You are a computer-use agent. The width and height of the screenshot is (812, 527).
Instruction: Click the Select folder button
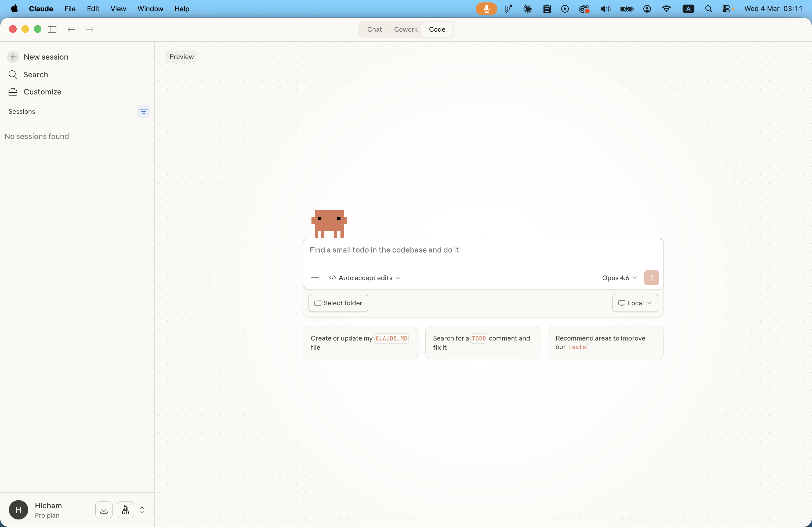pos(338,303)
